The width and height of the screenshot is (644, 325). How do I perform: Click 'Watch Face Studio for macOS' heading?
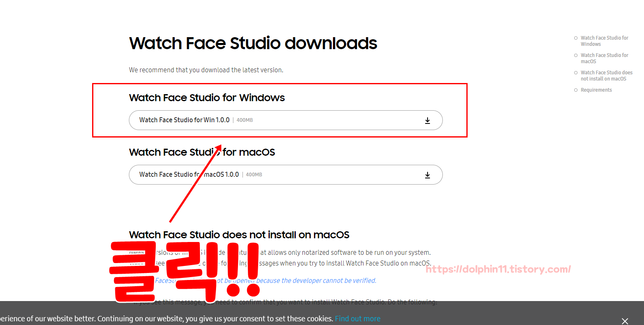pyautogui.click(x=202, y=152)
